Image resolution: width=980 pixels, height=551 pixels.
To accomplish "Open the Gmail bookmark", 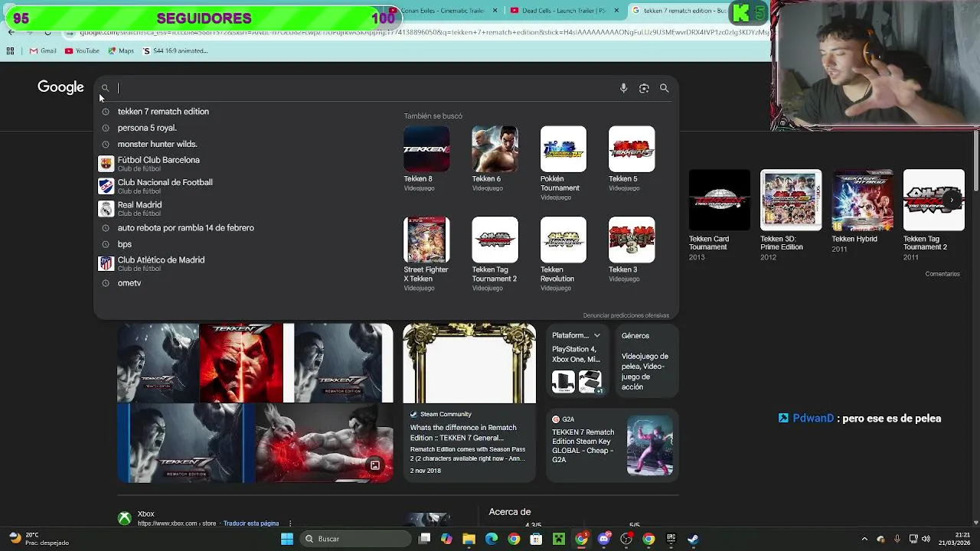I will pos(43,51).
